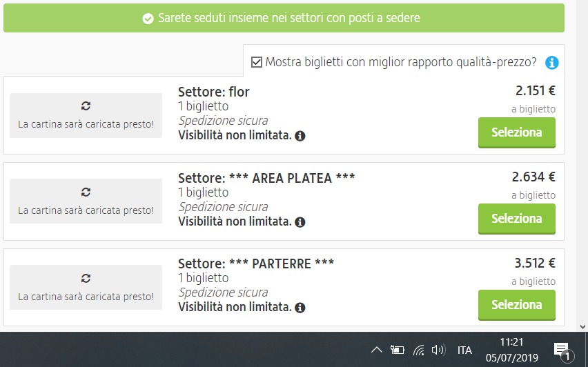
Task: Click the green seated-together confirmation banner
Action: coord(284,18)
